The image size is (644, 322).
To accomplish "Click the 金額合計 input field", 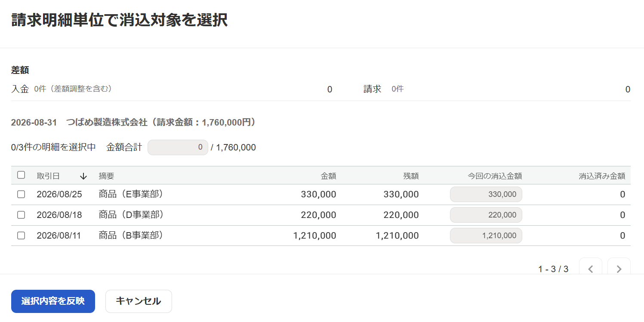I will tap(178, 147).
